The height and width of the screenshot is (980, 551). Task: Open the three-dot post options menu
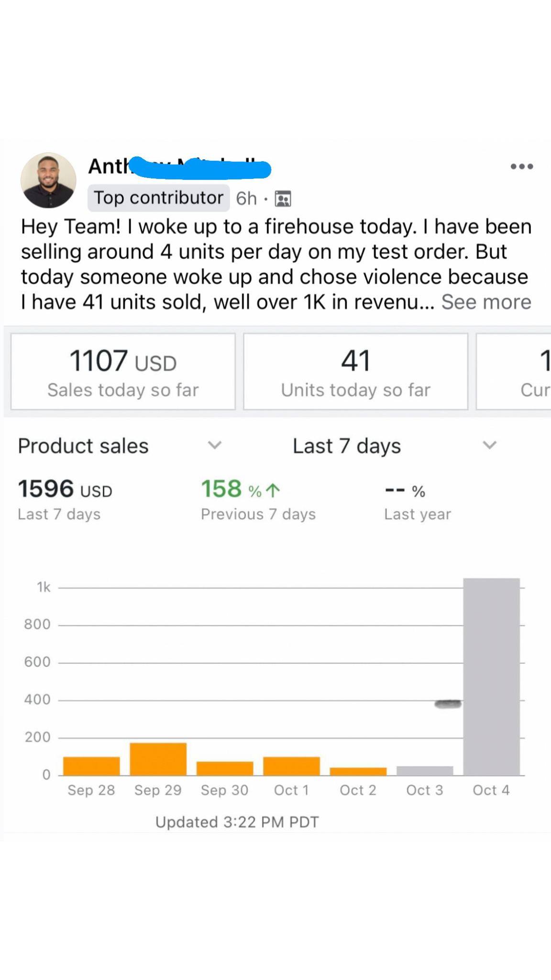[x=521, y=167]
